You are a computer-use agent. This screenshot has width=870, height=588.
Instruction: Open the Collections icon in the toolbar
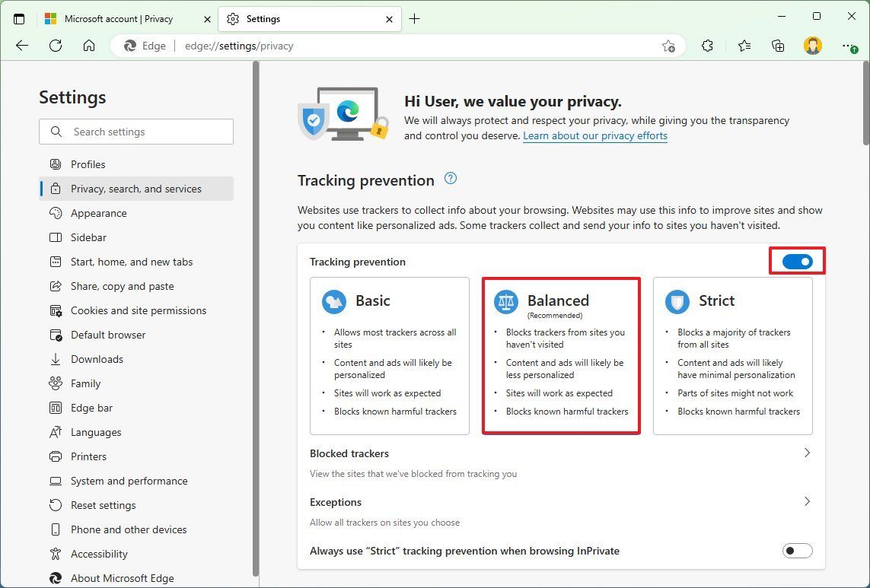point(778,46)
